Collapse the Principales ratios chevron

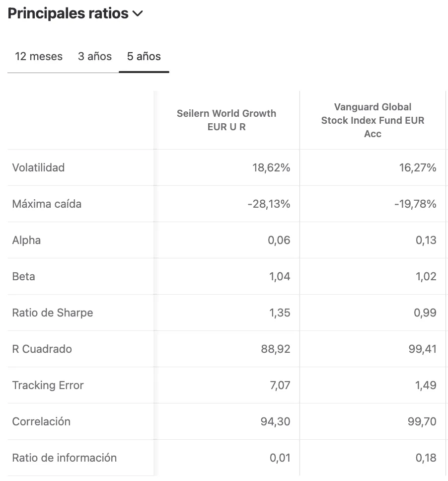click(x=138, y=14)
